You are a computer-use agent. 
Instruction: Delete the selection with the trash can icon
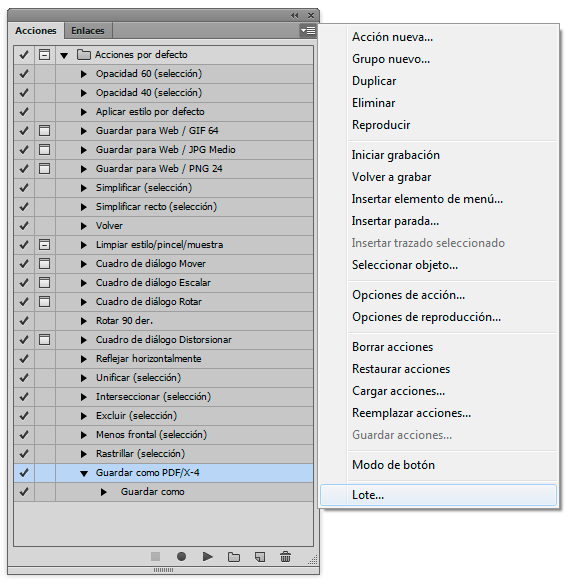285,556
